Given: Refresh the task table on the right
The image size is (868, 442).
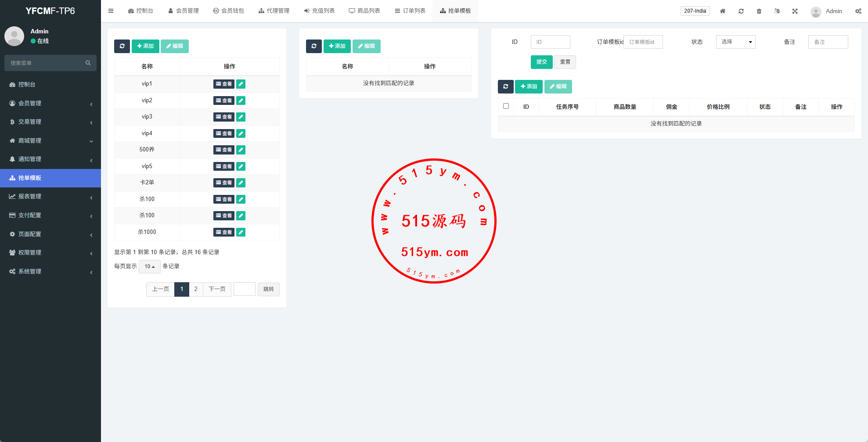Looking at the screenshot, I should 505,86.
